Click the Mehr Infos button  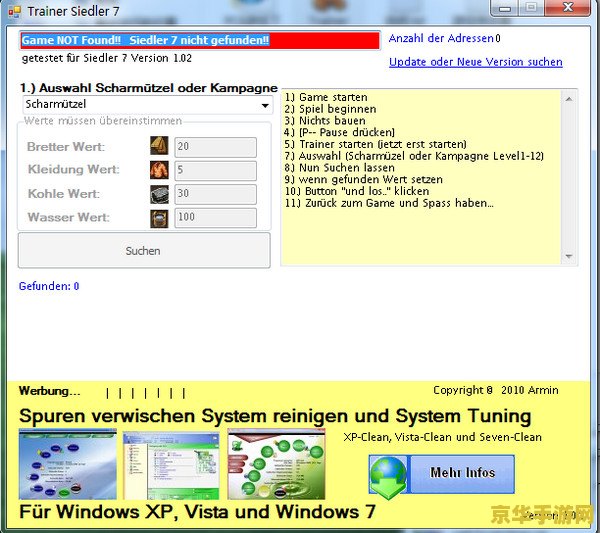click(x=462, y=473)
